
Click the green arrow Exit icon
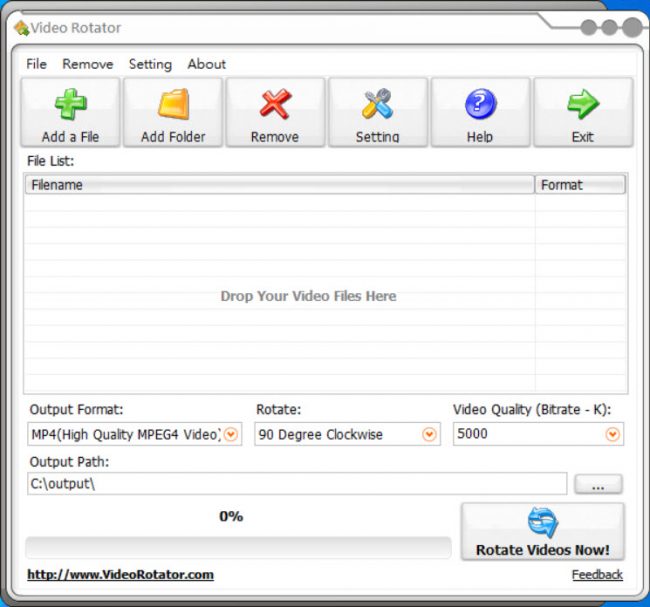point(582,104)
